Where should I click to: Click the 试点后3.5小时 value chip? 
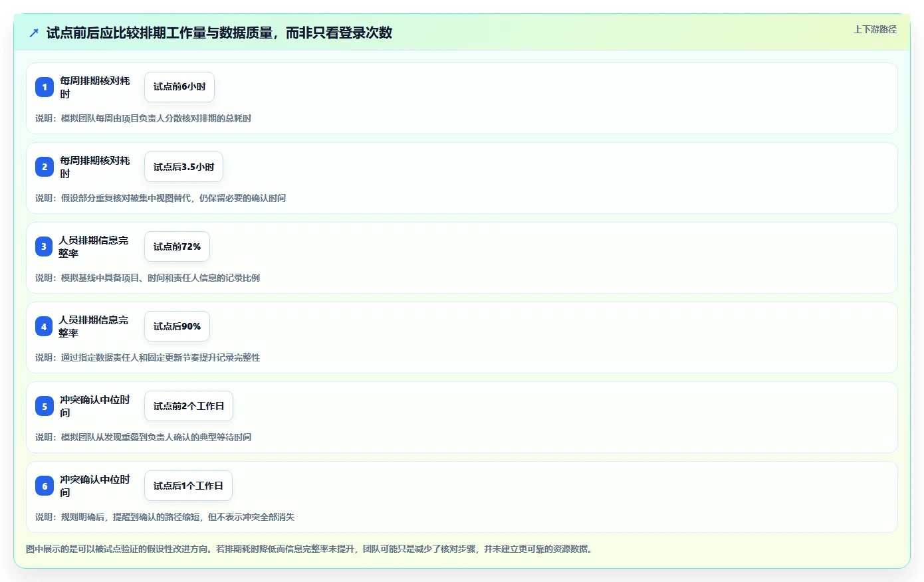pyautogui.click(x=183, y=167)
